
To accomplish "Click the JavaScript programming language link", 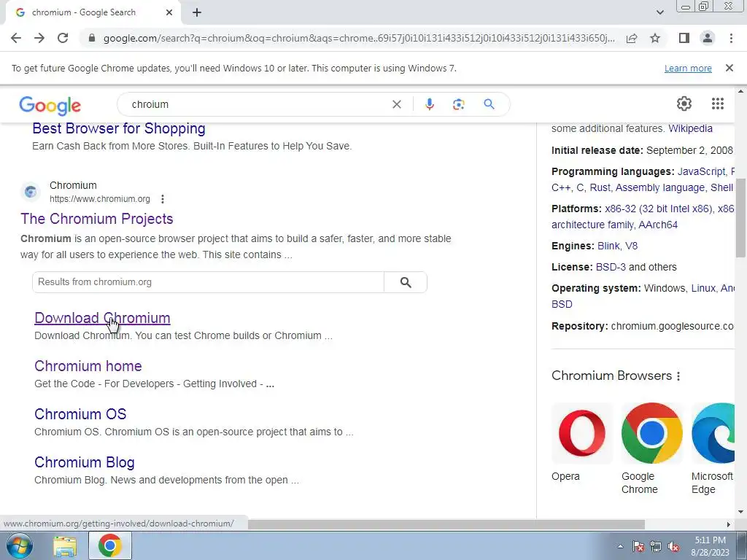I will pyautogui.click(x=701, y=171).
